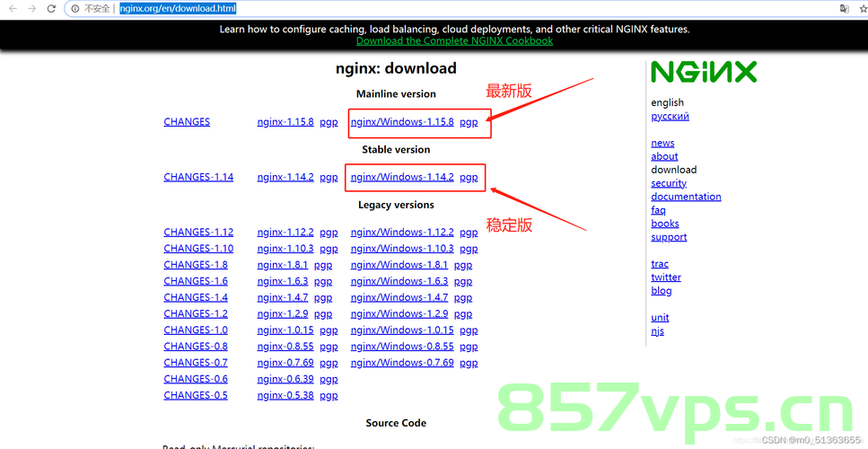This screenshot has height=449, width=868.
Task: Download nginx/Windows-1.2.9
Action: (399, 314)
